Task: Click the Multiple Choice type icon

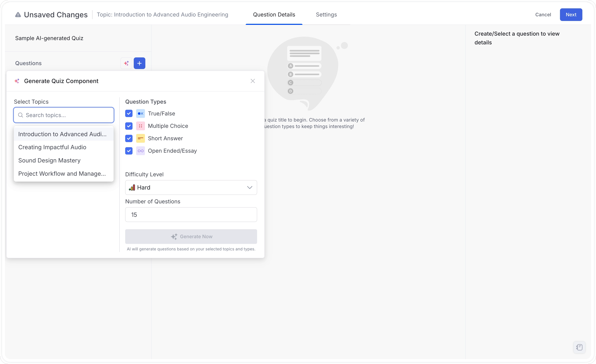Action: (140, 126)
